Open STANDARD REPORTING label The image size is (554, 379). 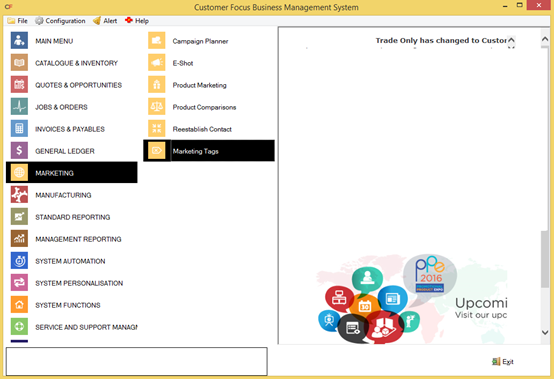(x=73, y=217)
